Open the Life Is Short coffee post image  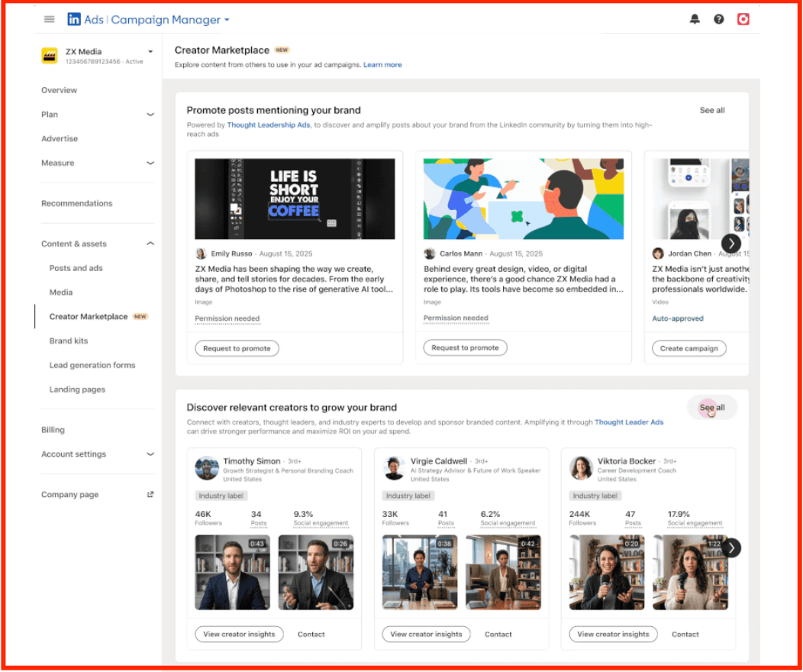(x=295, y=199)
